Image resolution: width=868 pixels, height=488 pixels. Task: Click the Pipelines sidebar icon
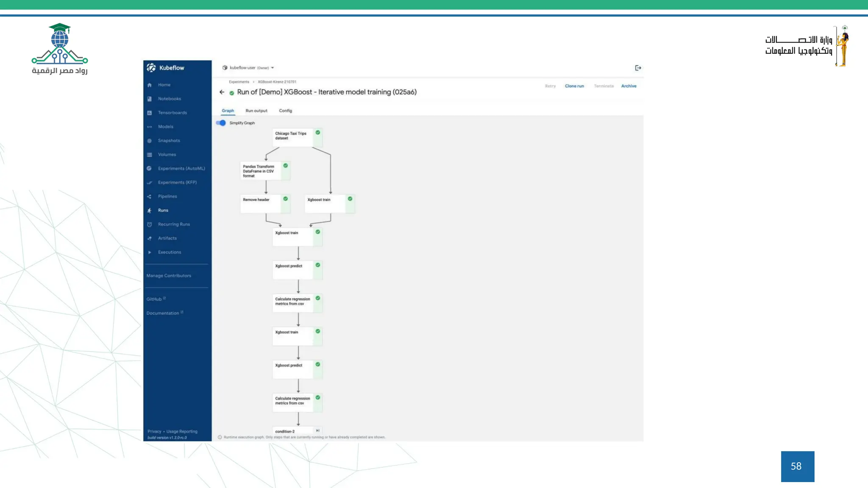150,197
